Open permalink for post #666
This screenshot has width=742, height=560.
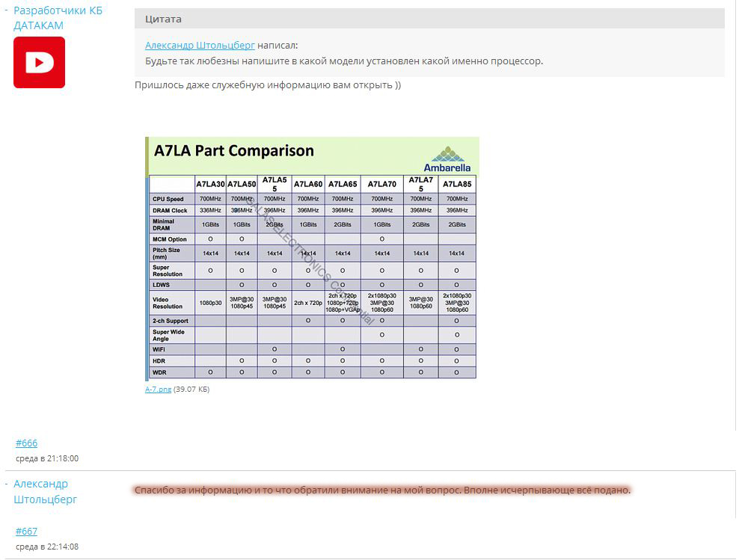pos(26,443)
